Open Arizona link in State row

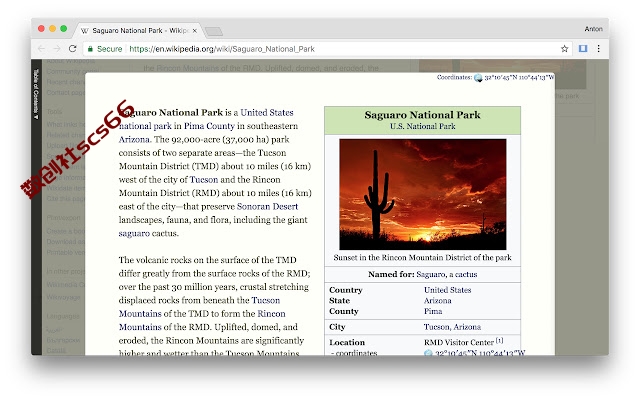[x=438, y=301]
